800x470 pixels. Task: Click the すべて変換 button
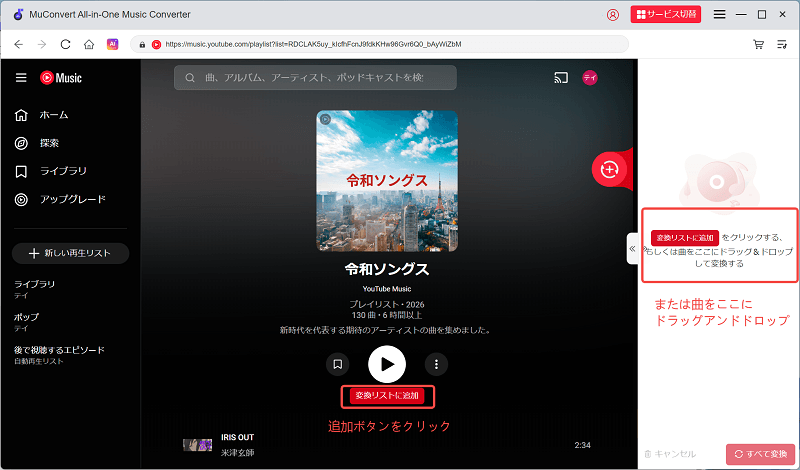click(760, 454)
